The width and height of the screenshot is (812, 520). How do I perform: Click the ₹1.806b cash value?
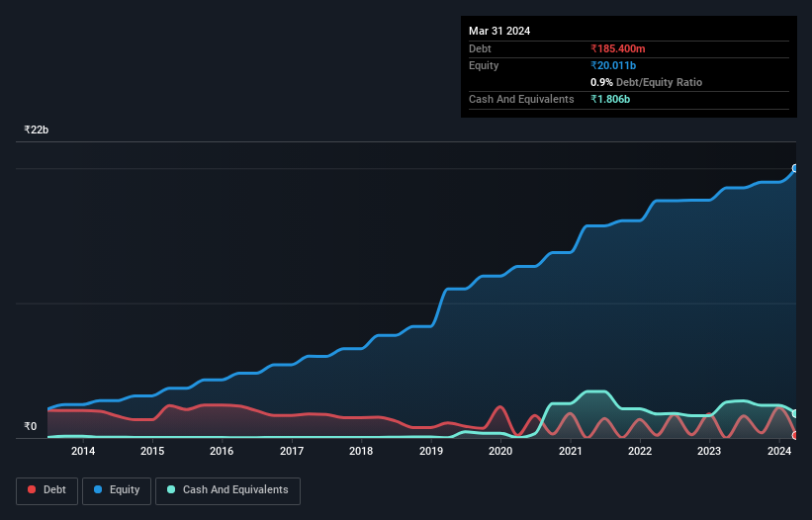pyautogui.click(x=610, y=99)
